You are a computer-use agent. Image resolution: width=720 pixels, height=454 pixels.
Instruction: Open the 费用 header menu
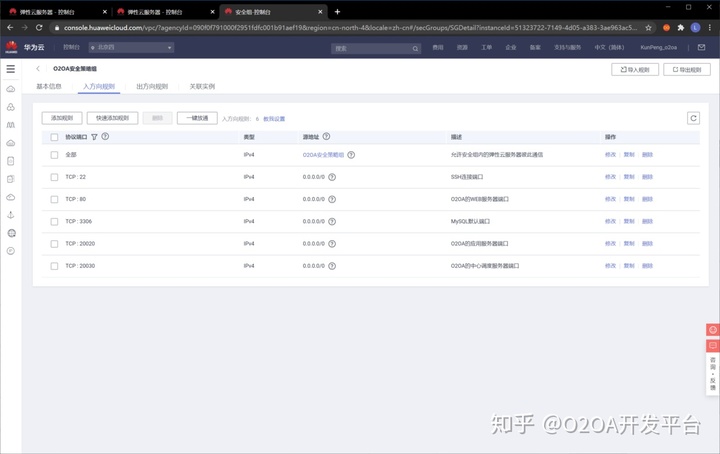pos(438,47)
